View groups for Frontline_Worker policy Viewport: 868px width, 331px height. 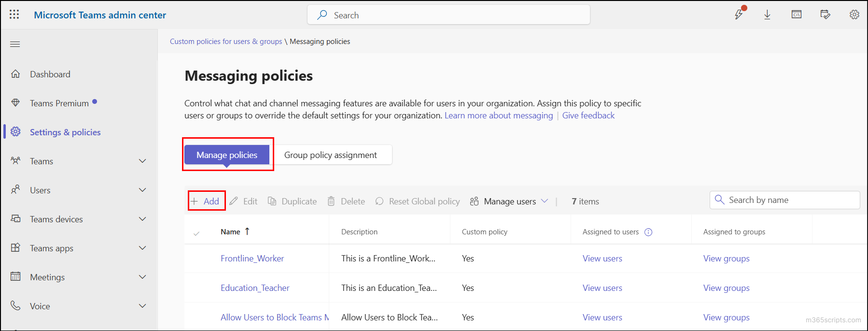726,259
